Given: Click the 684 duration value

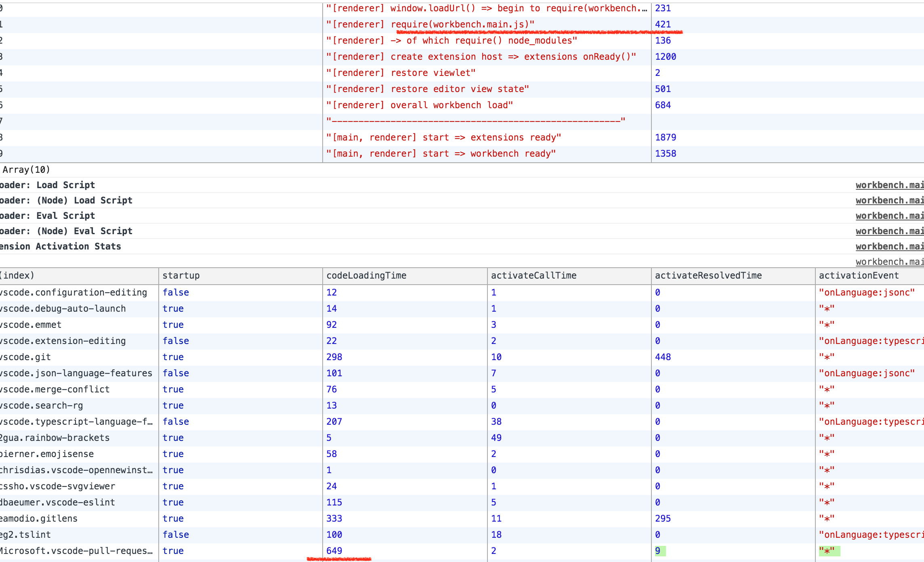Looking at the screenshot, I should [663, 105].
